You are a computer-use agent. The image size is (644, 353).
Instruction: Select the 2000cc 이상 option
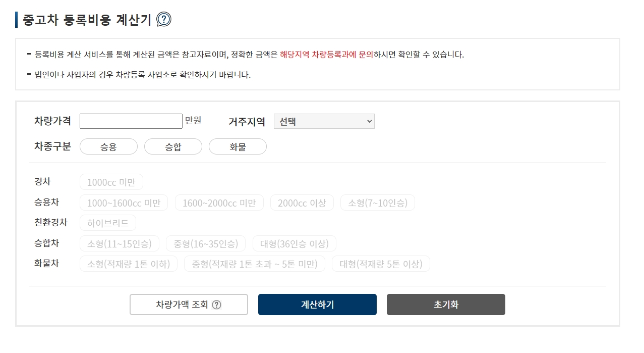click(302, 203)
